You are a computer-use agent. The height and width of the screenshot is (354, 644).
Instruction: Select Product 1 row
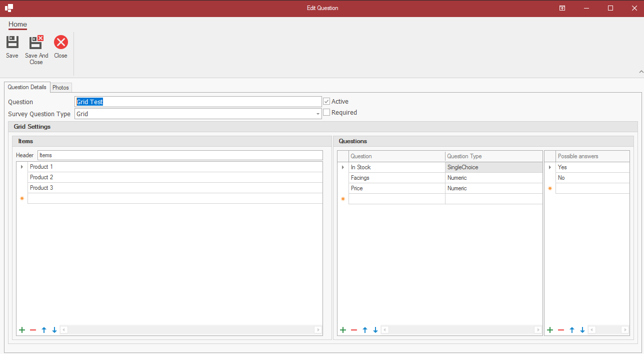(x=175, y=167)
